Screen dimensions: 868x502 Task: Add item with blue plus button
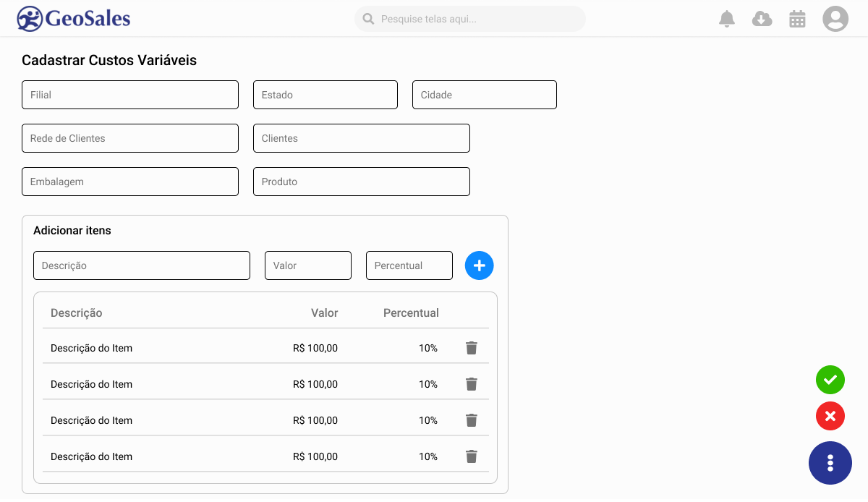[x=479, y=265]
